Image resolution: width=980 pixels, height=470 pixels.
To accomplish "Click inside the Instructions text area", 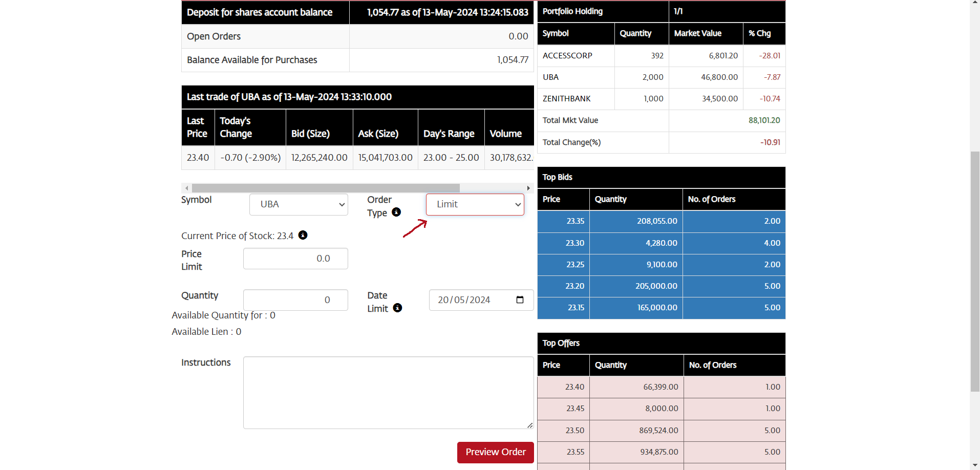I will point(388,392).
